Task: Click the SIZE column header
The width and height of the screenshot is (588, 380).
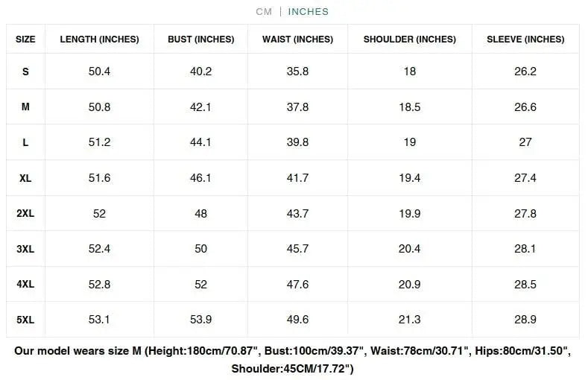Action: coord(25,39)
